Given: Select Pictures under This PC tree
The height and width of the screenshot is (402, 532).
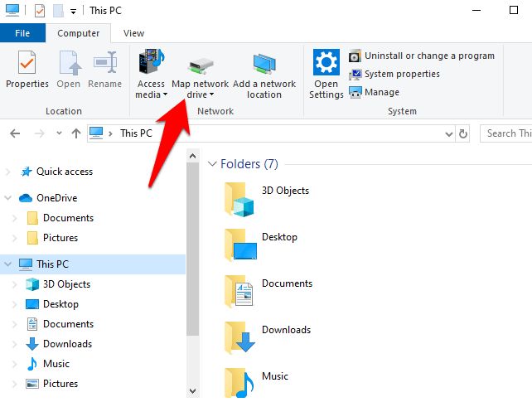Looking at the screenshot, I should coord(60,384).
